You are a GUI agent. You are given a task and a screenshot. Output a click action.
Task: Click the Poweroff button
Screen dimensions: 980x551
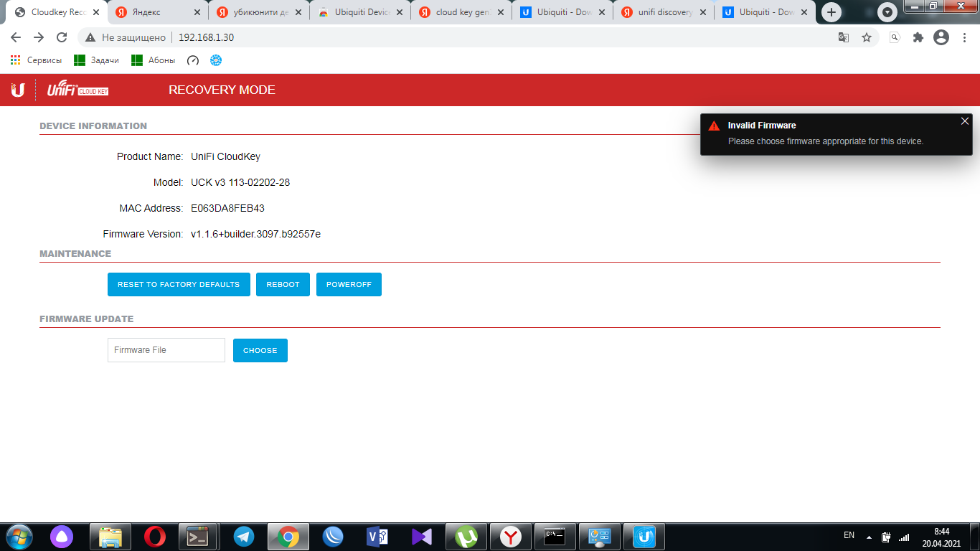349,285
